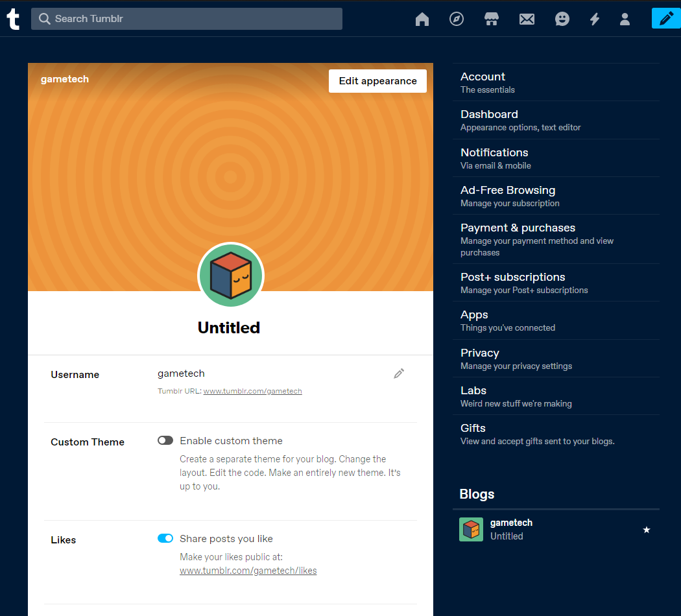Open Dashboard settings section
Viewport: 681px width, 616px height.
556,120
